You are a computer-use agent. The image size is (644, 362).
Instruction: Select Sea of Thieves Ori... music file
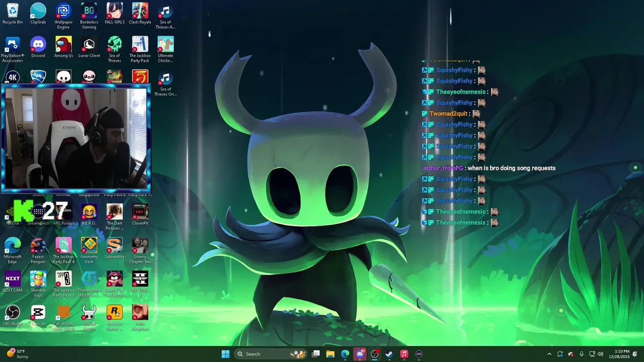pos(166,83)
